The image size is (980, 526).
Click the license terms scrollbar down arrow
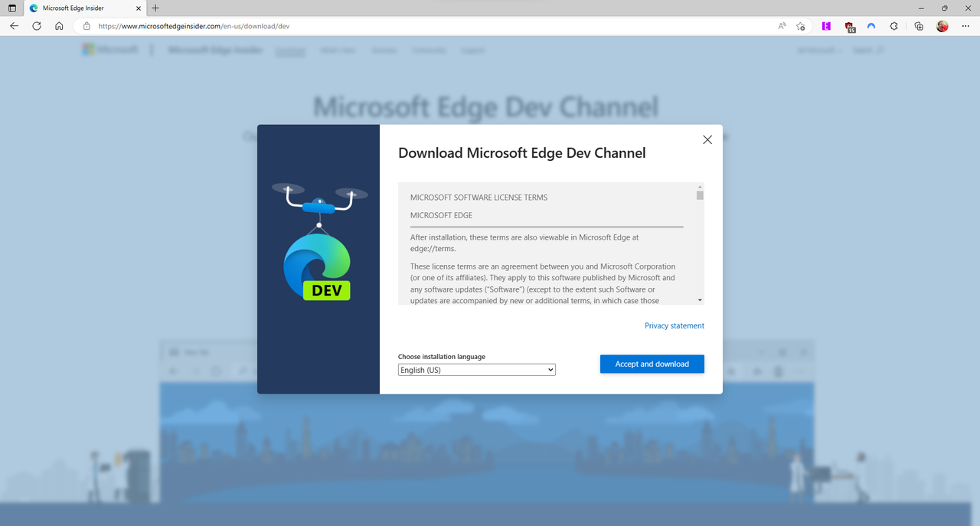[700, 300]
